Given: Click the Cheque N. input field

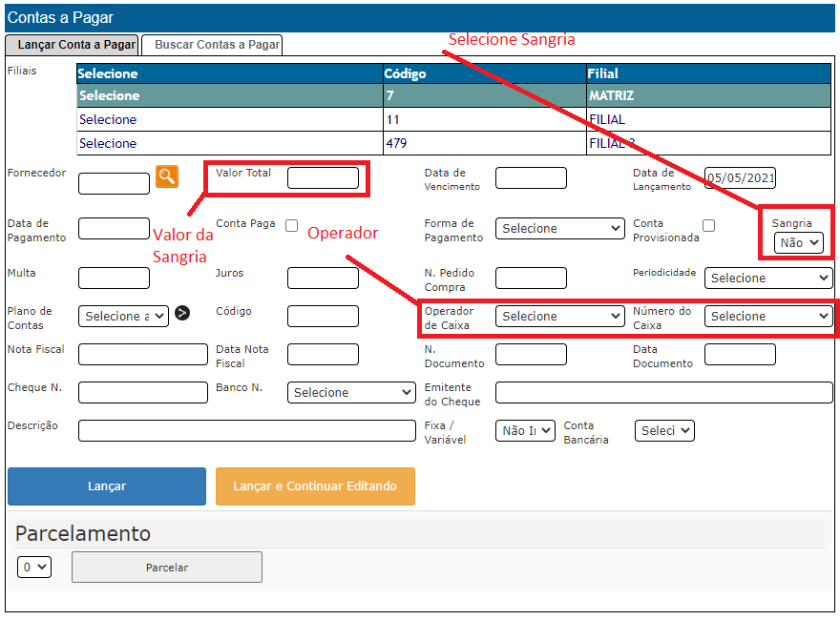Looking at the screenshot, I should (x=143, y=392).
